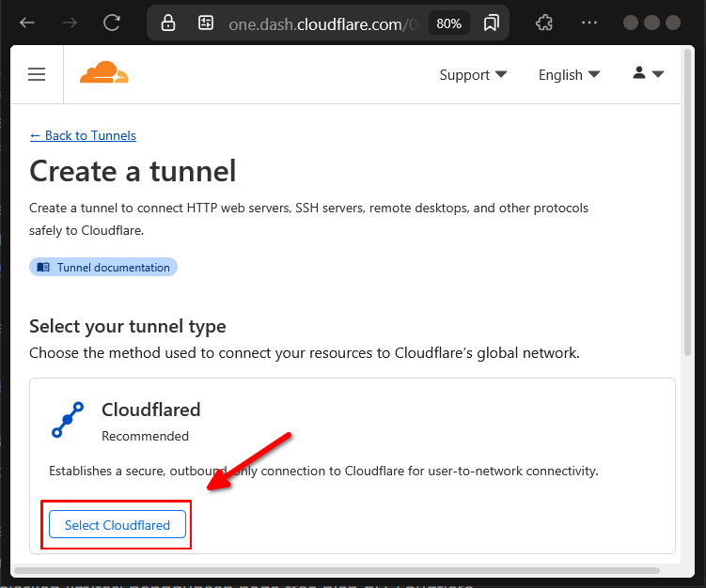
Task: Click the Select Cloudflared button
Action: tap(118, 524)
